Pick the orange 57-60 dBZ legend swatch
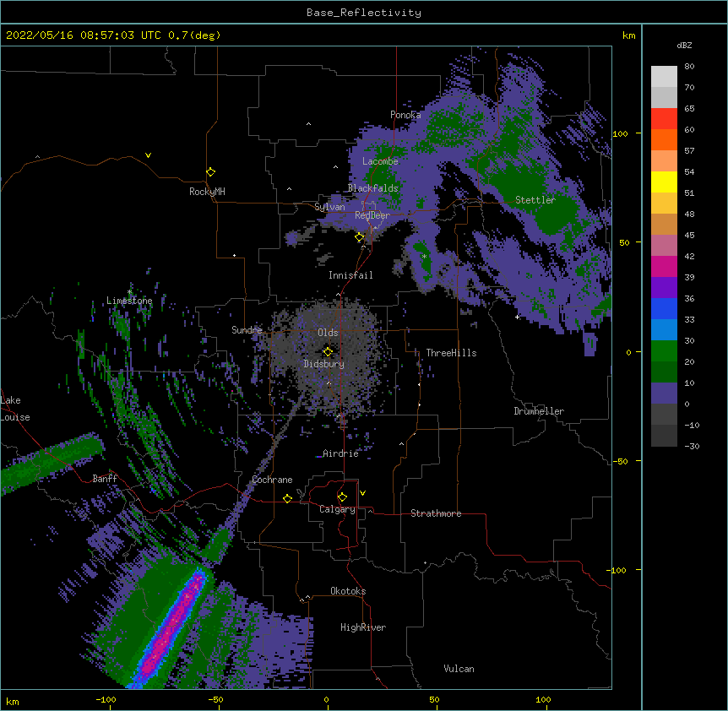This screenshot has width=728, height=711. pyautogui.click(x=664, y=139)
